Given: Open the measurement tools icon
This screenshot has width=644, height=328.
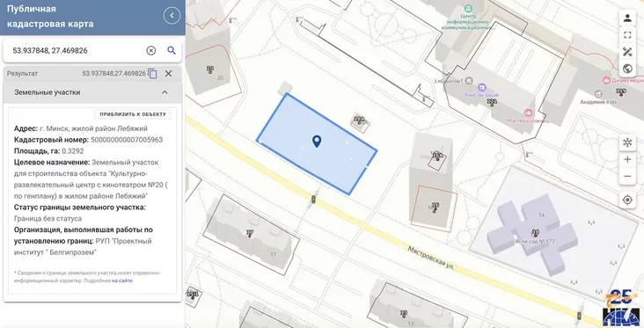Looking at the screenshot, I should (627, 52).
